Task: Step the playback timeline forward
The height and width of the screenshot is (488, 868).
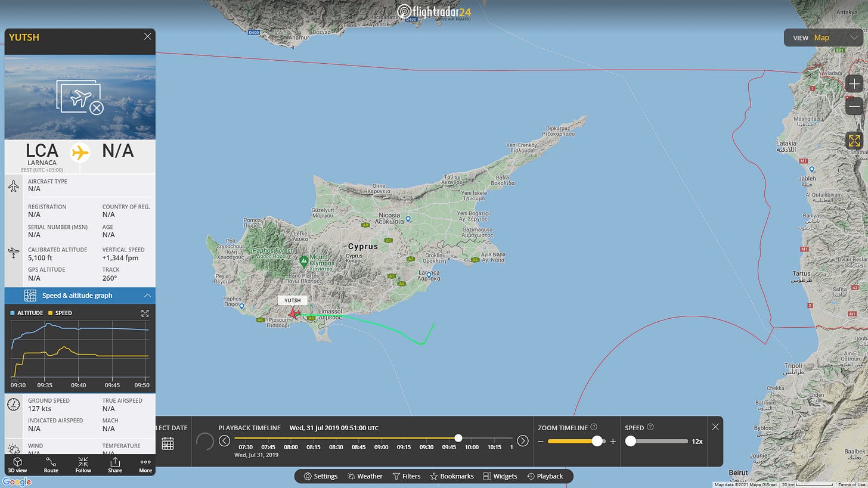Action: pyautogui.click(x=522, y=441)
